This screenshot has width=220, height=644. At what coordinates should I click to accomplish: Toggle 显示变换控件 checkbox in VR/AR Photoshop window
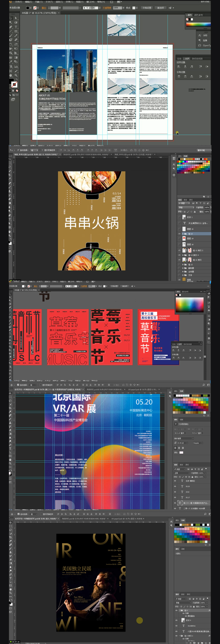pos(41,385)
